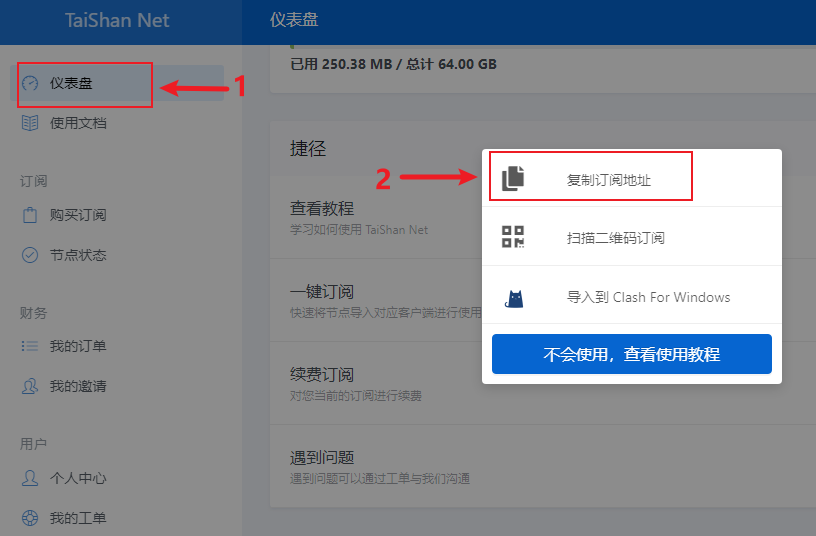
Task: Click the 节点状态 checkmark circle icon
Action: [30, 255]
